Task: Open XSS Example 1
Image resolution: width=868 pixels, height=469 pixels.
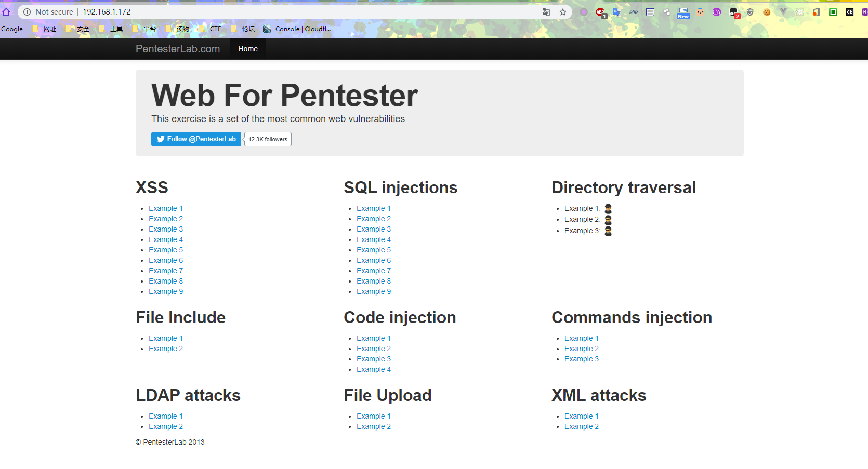Action: 166,208
